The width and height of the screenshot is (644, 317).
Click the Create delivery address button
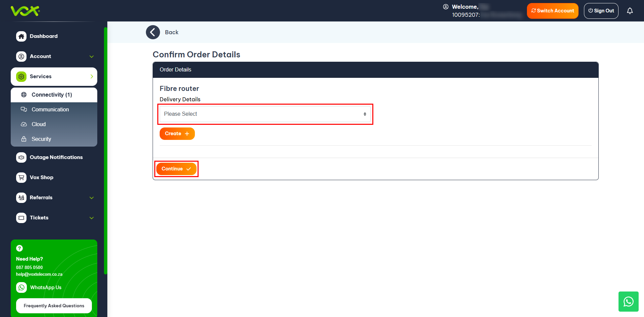coord(177,134)
